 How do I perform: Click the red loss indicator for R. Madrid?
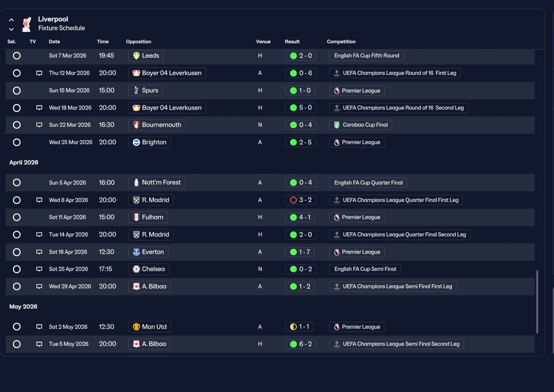[293, 200]
